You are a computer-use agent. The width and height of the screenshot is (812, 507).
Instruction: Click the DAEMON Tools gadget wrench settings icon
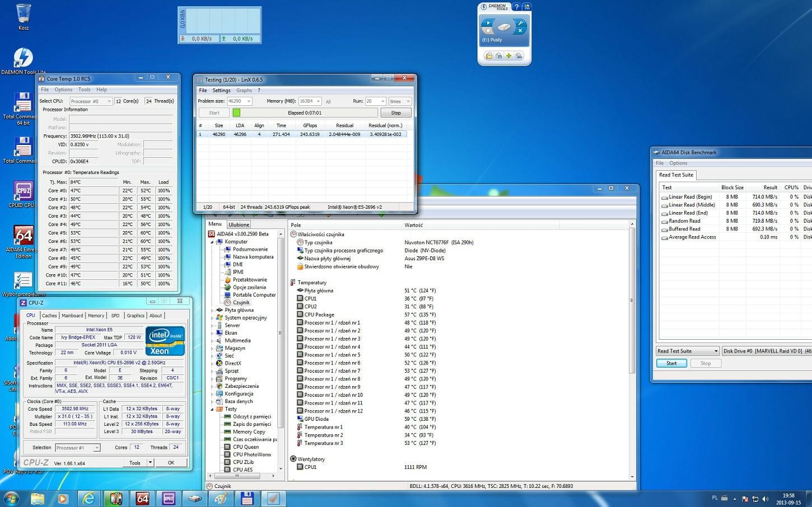(x=520, y=24)
